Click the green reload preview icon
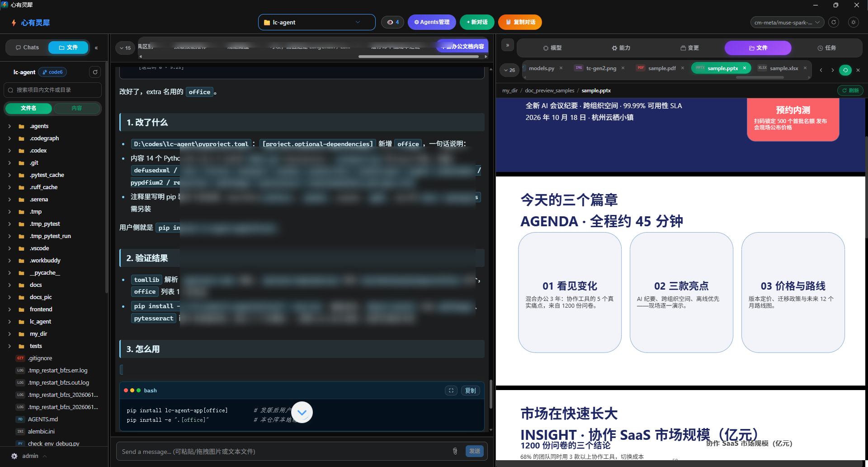 point(845,70)
